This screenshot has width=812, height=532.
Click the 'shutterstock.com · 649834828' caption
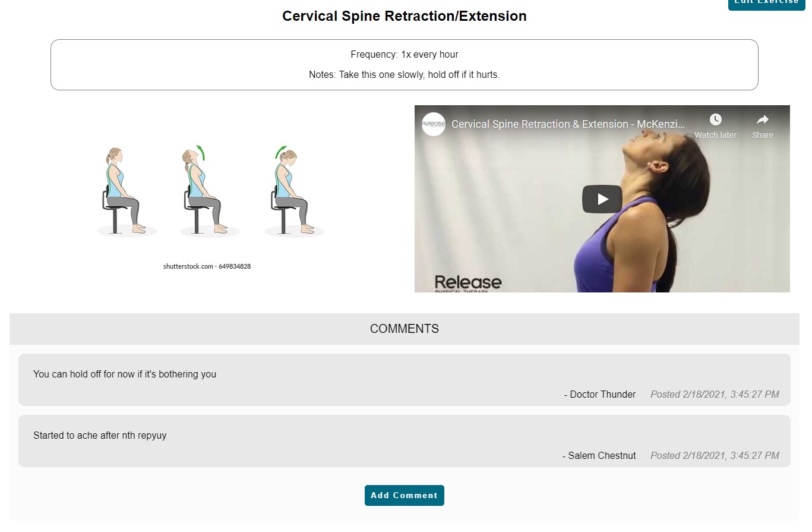pyautogui.click(x=207, y=266)
